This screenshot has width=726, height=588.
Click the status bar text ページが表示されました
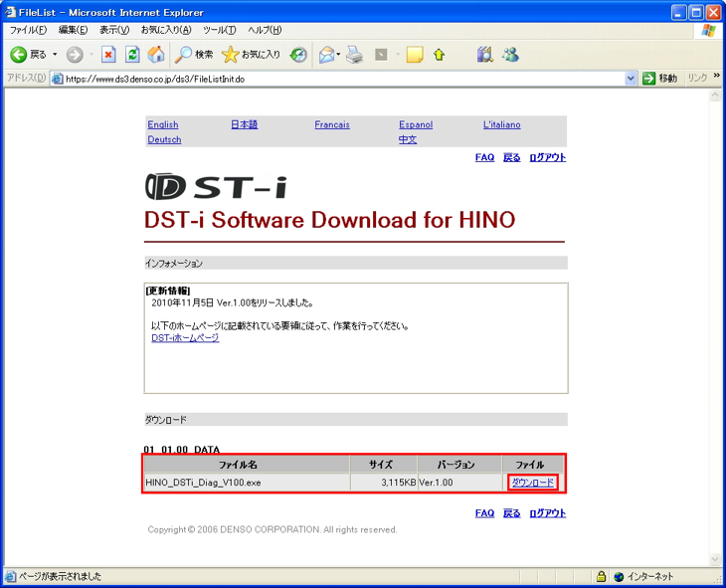click(x=61, y=576)
